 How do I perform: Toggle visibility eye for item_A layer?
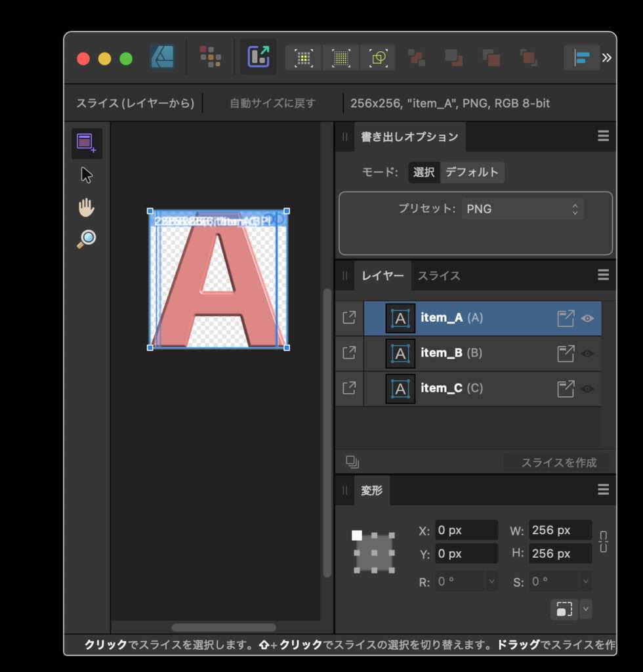click(587, 318)
